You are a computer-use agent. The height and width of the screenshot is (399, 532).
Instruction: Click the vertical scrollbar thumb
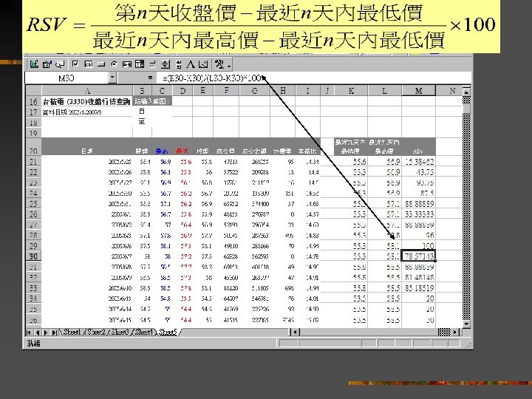466,109
